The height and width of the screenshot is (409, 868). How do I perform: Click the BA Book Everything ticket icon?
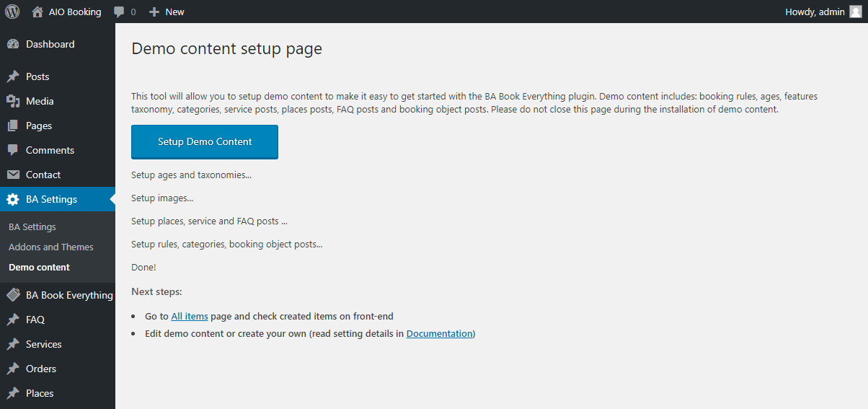tap(13, 295)
